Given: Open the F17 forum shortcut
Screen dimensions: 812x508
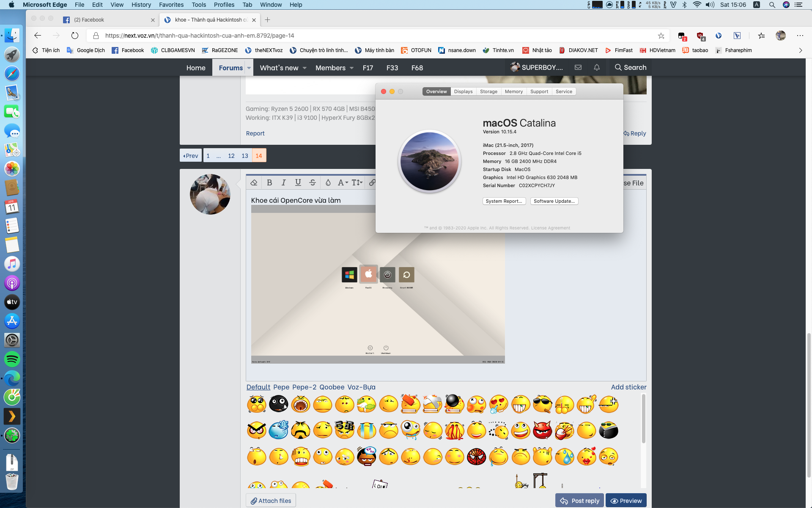Looking at the screenshot, I should (x=368, y=68).
